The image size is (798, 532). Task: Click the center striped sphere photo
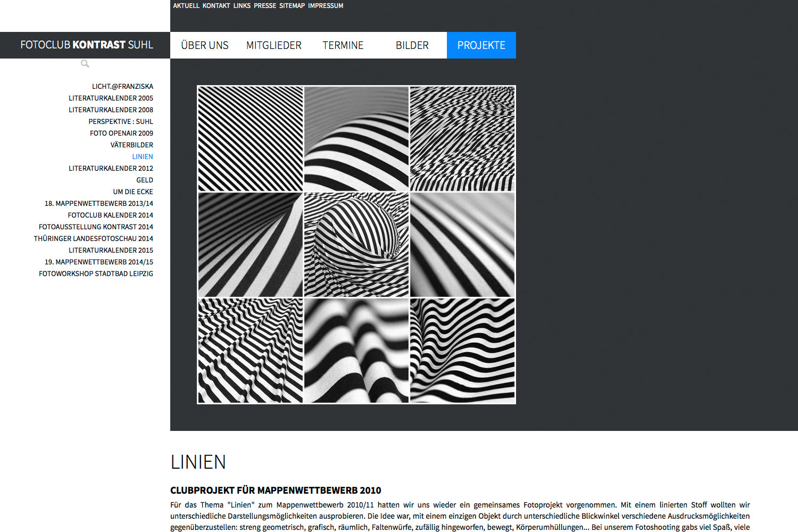[356, 244]
